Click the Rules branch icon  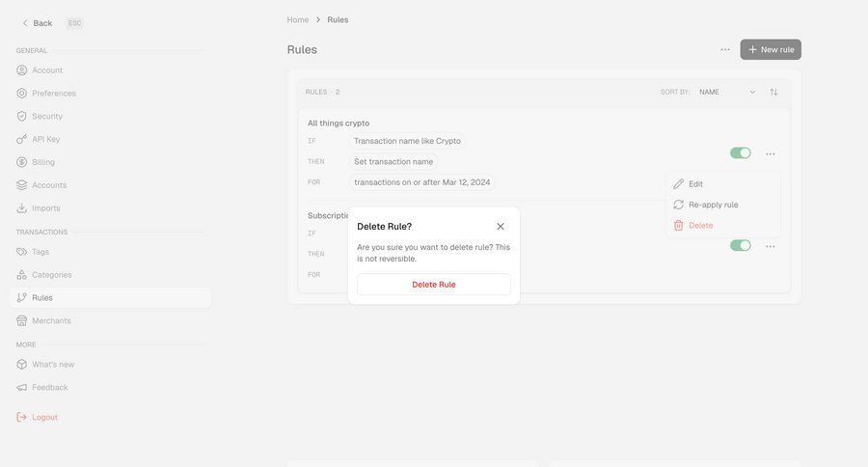[21, 297]
